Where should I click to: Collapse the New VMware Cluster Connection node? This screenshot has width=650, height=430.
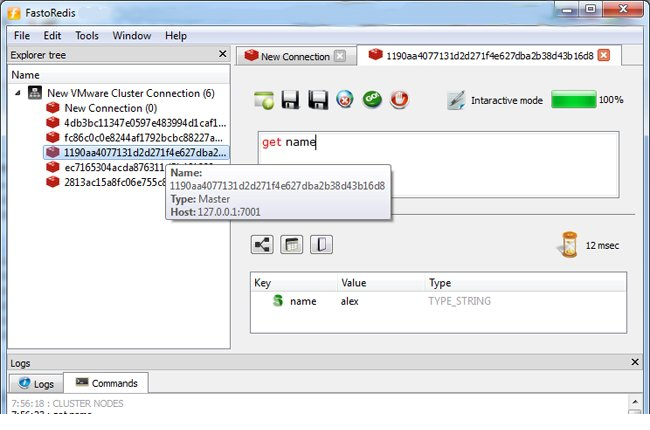(20, 93)
